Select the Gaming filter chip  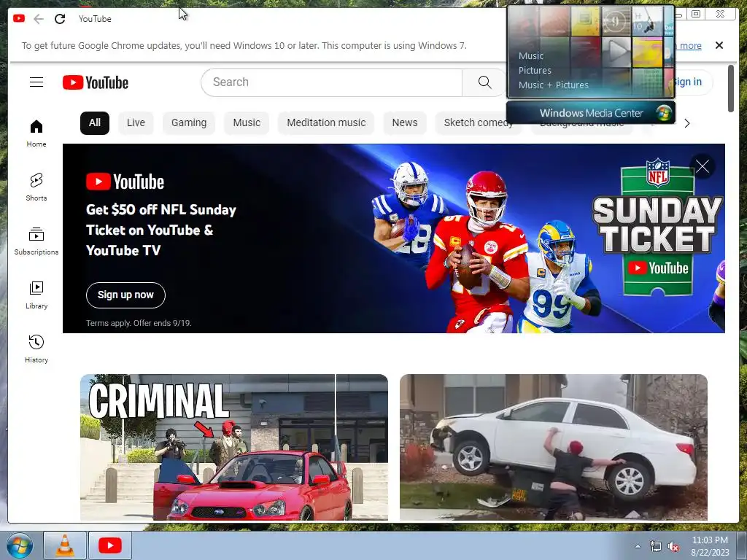tap(189, 122)
